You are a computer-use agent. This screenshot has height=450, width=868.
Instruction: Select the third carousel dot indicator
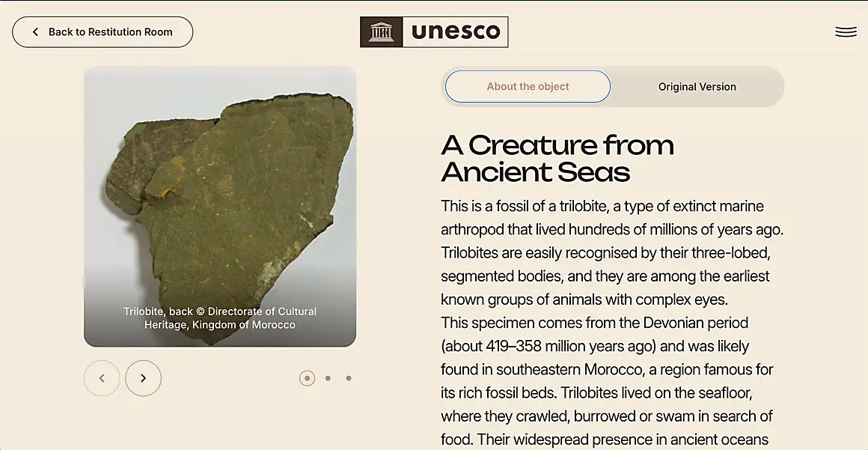349,378
